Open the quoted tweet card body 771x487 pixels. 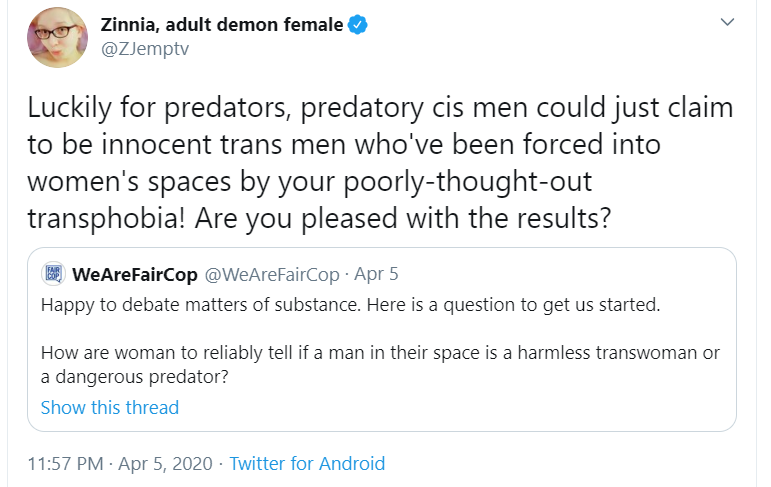[382, 339]
